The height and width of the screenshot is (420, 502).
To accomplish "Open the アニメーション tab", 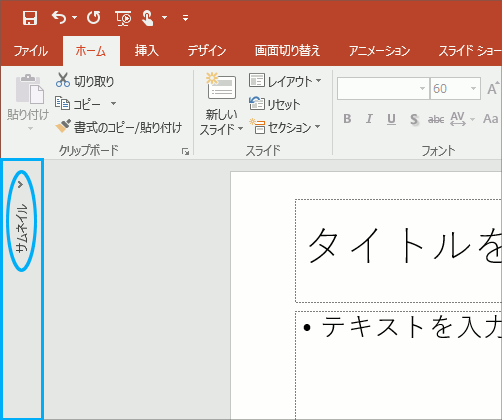I will 379,51.
